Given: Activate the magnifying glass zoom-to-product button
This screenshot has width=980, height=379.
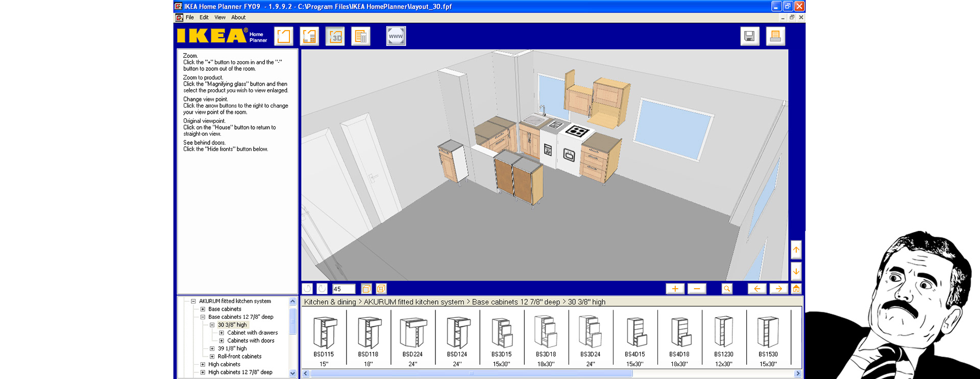Looking at the screenshot, I should pyautogui.click(x=727, y=289).
